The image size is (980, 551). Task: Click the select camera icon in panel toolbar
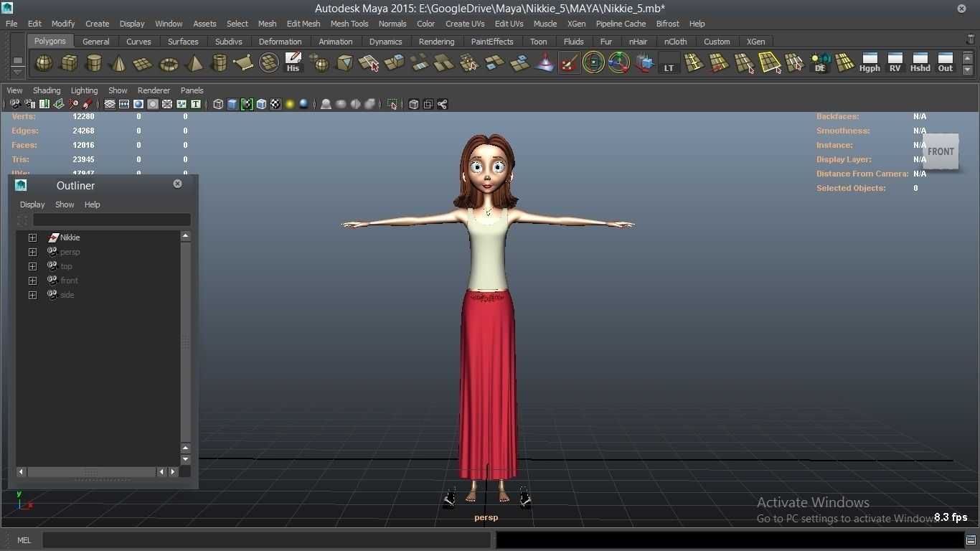point(15,104)
